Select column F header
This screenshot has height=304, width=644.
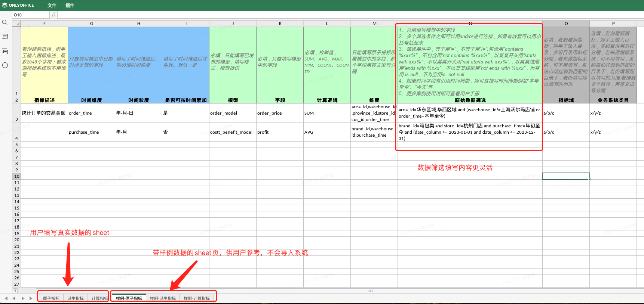(45, 24)
